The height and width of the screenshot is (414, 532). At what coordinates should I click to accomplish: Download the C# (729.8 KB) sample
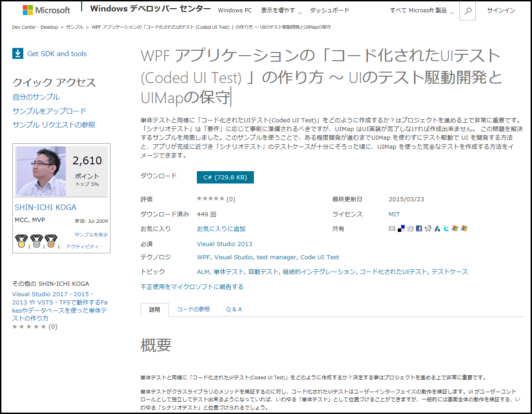(225, 178)
